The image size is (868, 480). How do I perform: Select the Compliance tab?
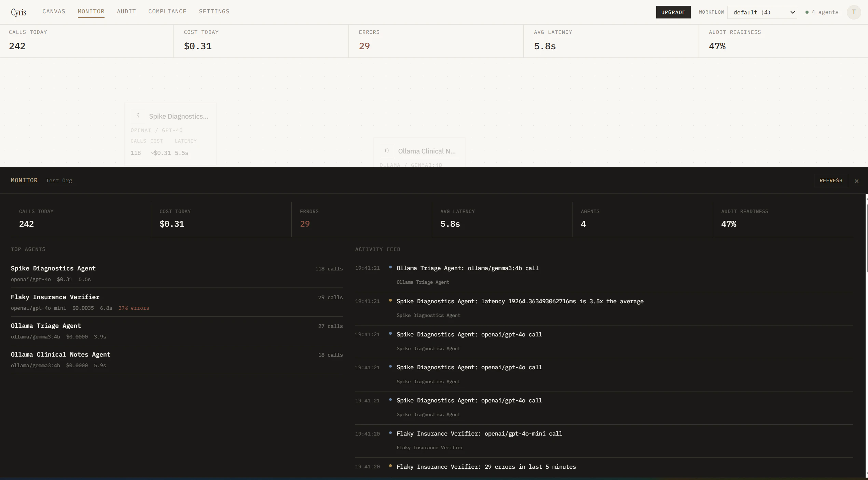(167, 11)
